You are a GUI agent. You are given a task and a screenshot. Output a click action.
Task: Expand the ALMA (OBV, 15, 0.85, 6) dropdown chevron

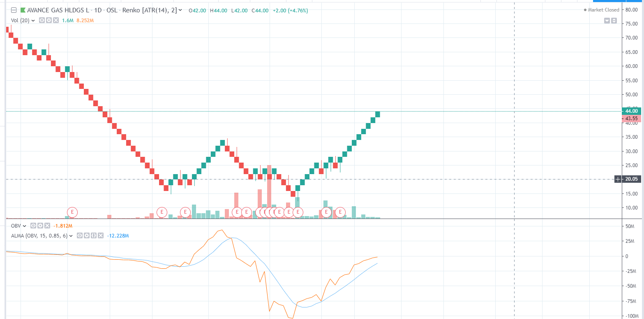pos(71,236)
